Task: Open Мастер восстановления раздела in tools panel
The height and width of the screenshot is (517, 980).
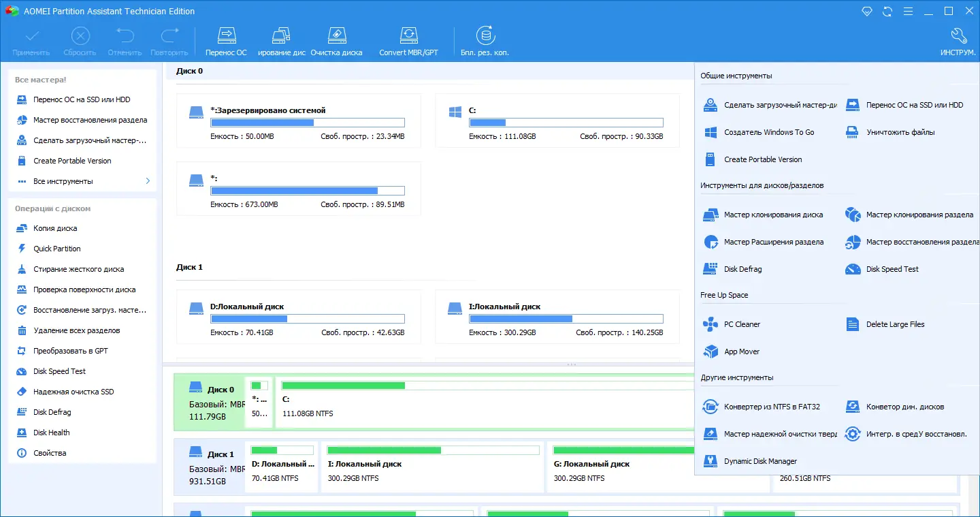Action: coord(911,242)
